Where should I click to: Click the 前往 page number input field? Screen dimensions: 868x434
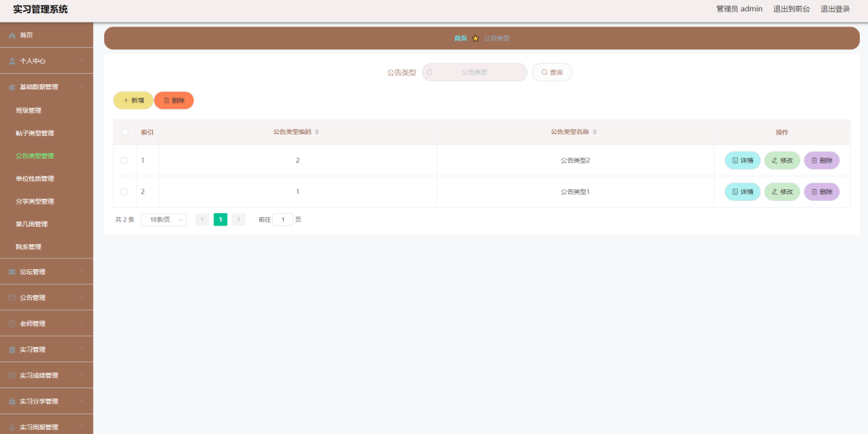click(282, 219)
